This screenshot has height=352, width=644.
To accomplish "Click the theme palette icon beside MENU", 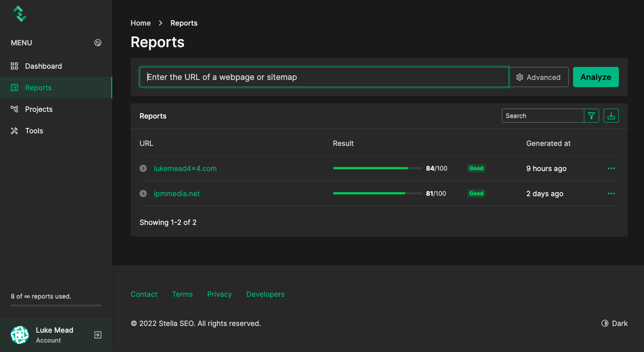I will point(98,43).
